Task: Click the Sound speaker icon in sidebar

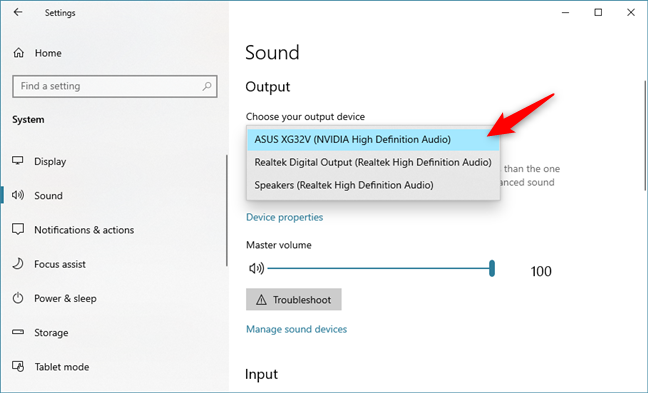Action: click(18, 195)
